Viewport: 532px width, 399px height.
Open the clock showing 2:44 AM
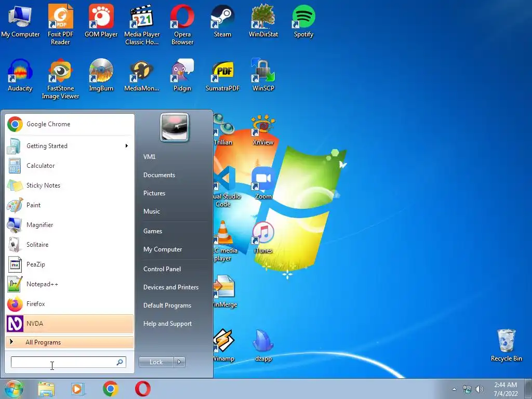pos(506,389)
